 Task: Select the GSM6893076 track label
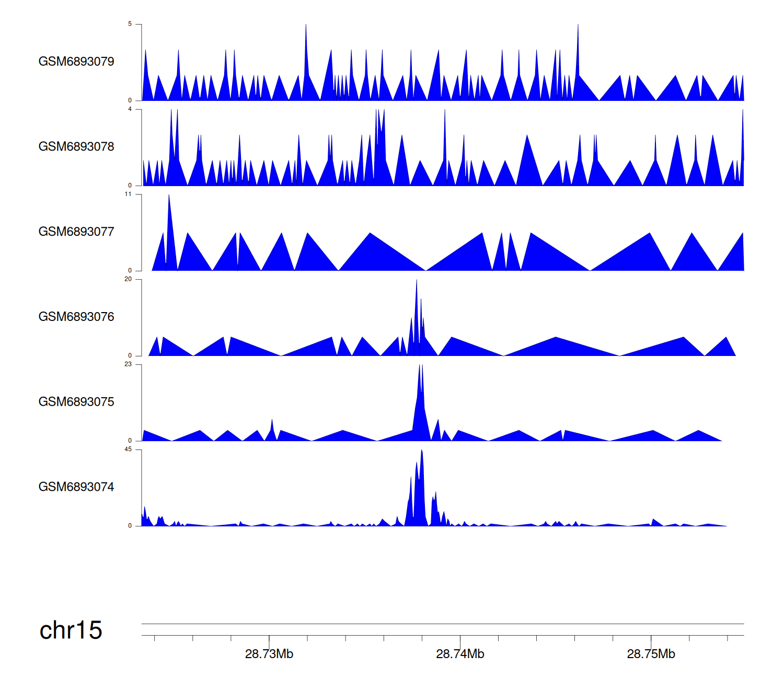pyautogui.click(x=76, y=317)
